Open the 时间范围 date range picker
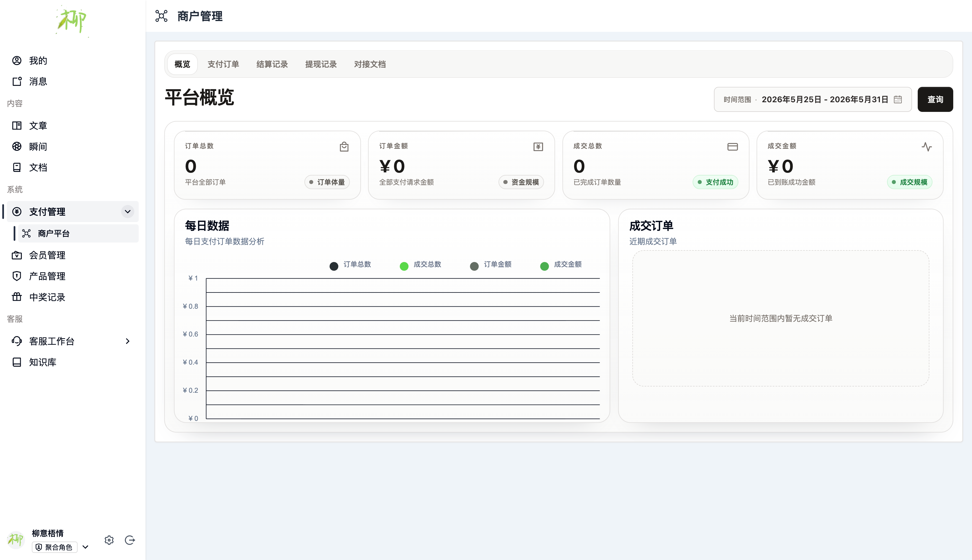Screen dimensions: 972x560 click(813, 99)
